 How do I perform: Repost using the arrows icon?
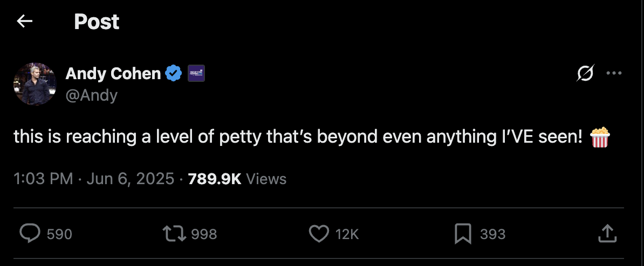174,233
